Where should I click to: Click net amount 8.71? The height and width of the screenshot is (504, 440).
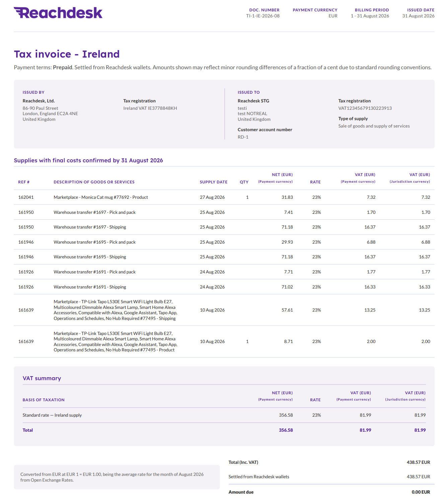pyautogui.click(x=289, y=341)
